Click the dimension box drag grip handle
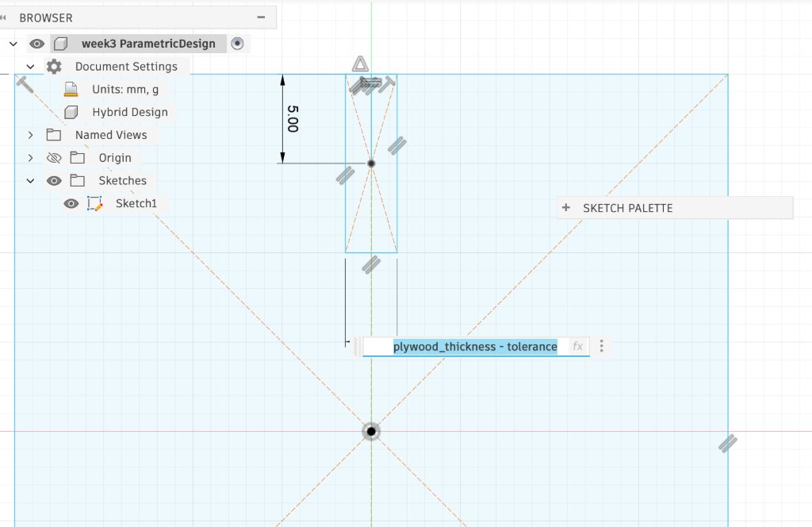This screenshot has height=527, width=812. tap(356, 346)
